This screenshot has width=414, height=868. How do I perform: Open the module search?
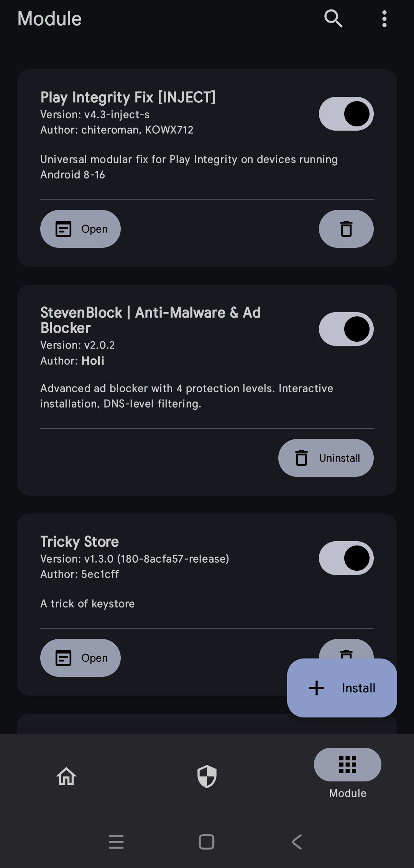click(x=333, y=19)
